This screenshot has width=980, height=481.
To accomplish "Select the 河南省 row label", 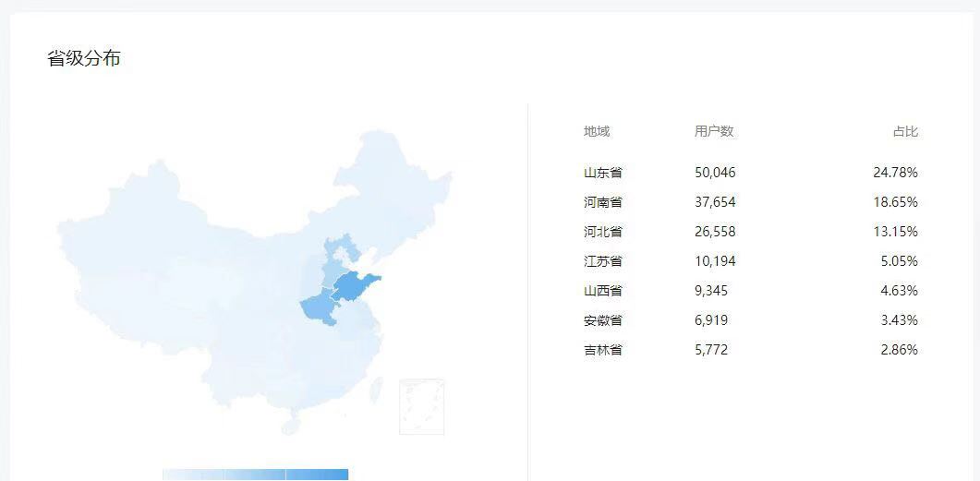I will [x=603, y=202].
